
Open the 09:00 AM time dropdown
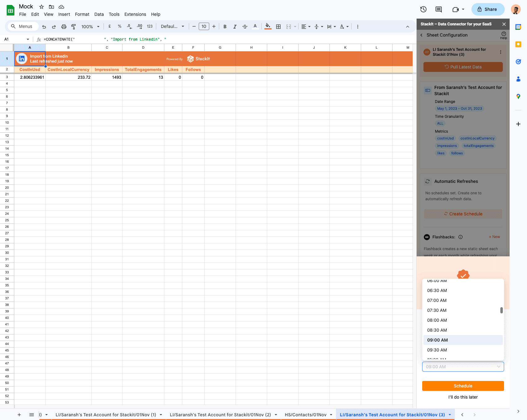pos(463,367)
